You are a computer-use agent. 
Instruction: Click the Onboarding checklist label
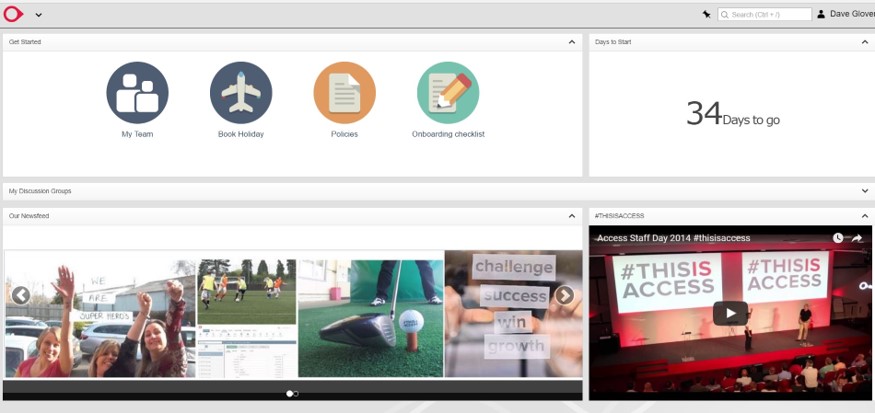(448, 135)
